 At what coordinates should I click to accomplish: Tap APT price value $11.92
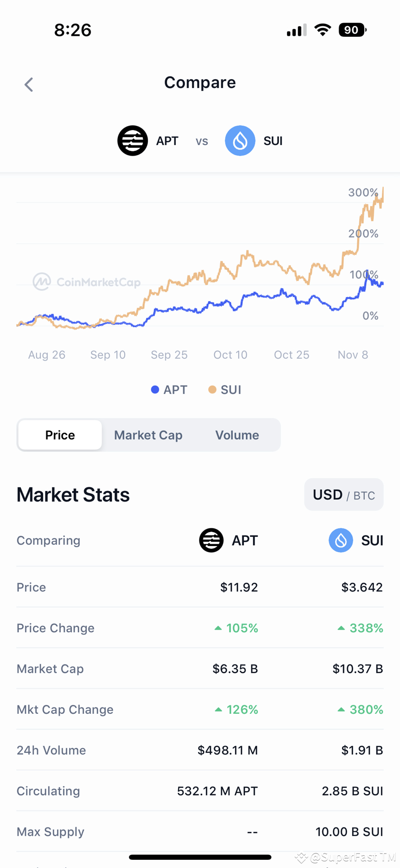pos(239,587)
